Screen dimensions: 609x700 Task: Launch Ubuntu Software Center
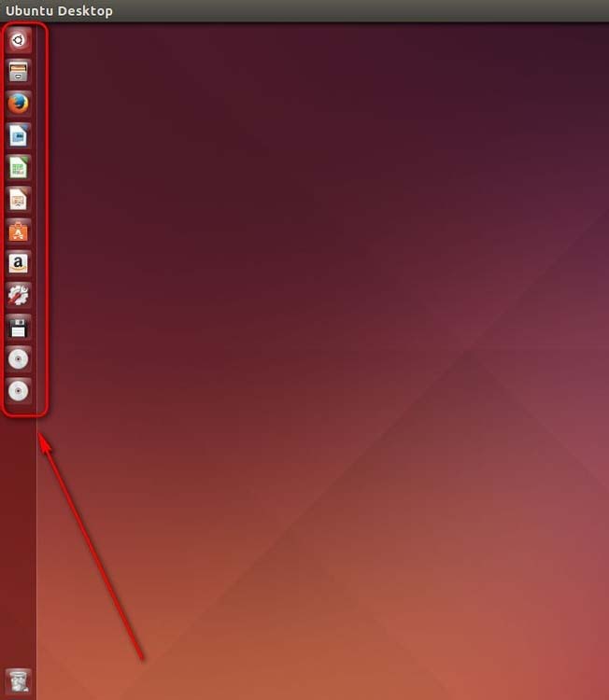(19, 231)
